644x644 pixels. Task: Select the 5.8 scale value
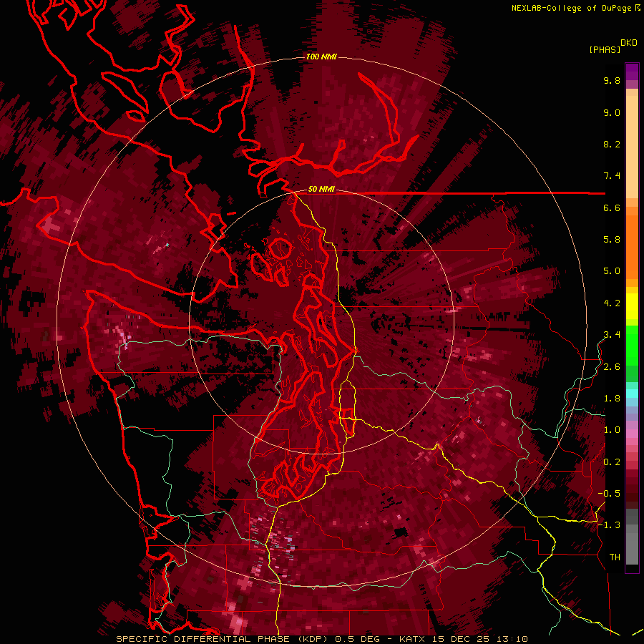[x=612, y=240]
